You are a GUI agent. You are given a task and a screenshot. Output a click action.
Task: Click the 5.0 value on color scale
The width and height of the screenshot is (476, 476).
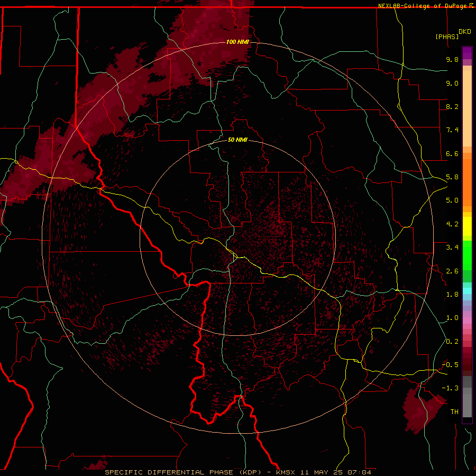[452, 200]
